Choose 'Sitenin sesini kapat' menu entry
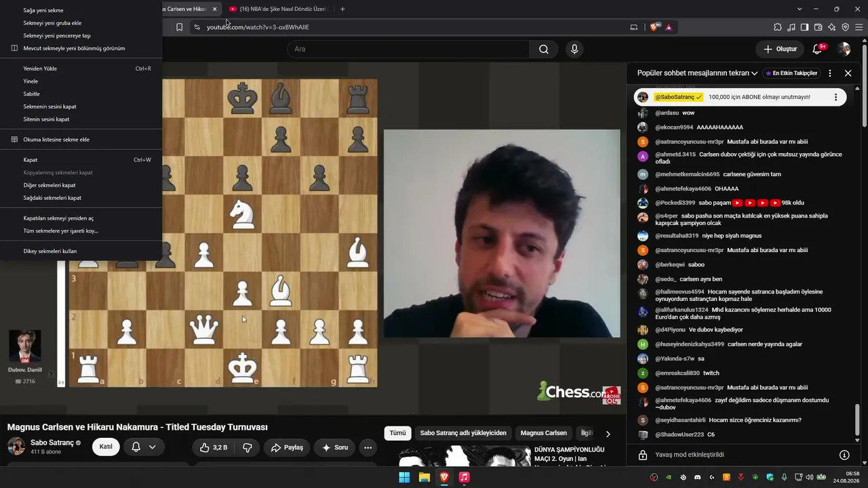Viewport: 868px width, 488px height. coord(81,119)
